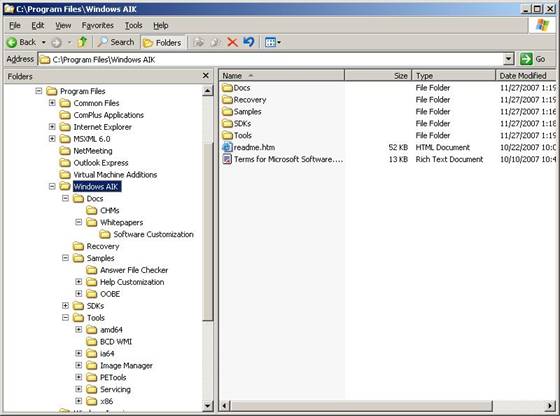Viewport: 560px width, 416px height.
Task: Expand the Image Manager tree node
Action: click(x=79, y=365)
